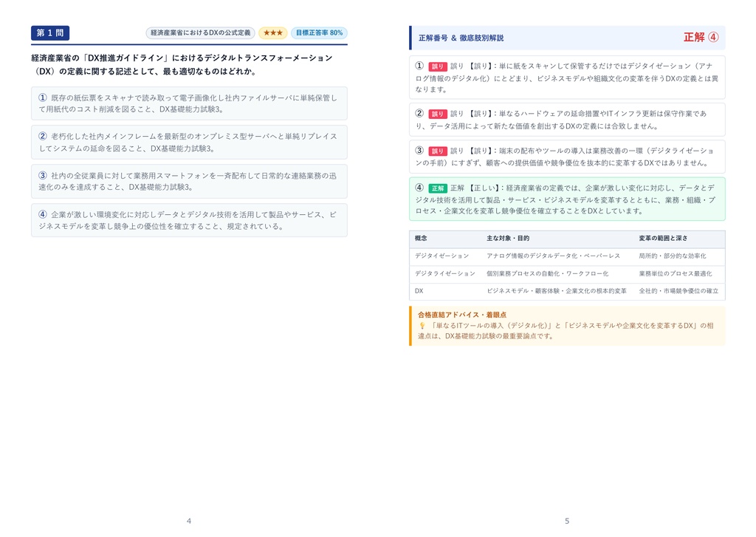
Task: Click the red 正解 ④ answer label
Action: point(701,37)
